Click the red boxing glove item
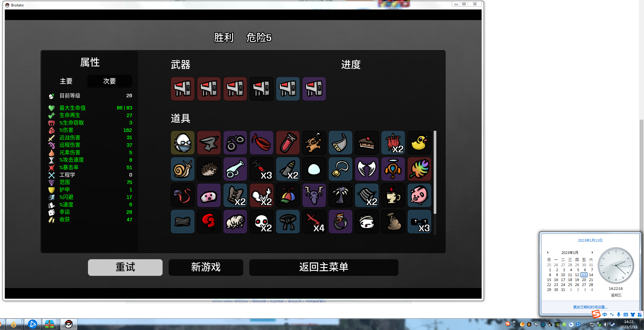 [x=209, y=222]
